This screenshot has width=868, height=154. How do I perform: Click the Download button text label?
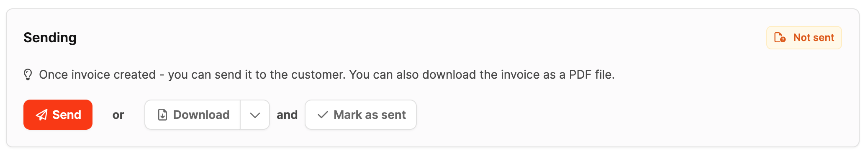pos(201,115)
